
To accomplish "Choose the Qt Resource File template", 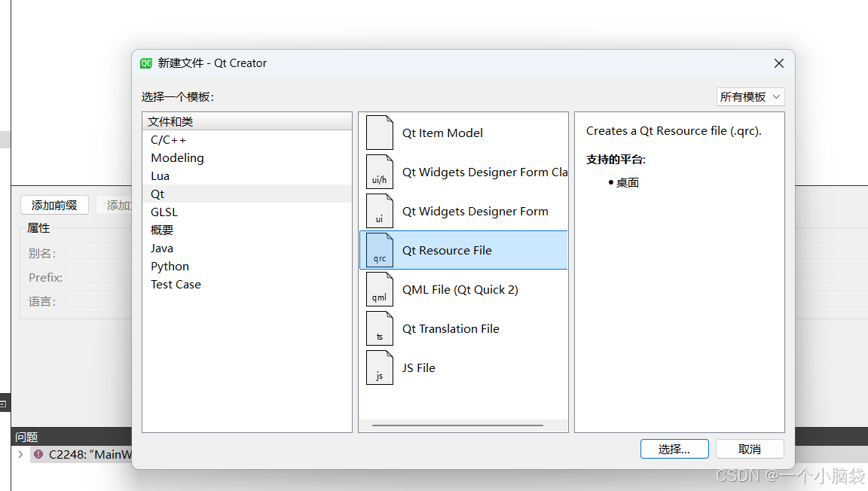I will pos(464,250).
